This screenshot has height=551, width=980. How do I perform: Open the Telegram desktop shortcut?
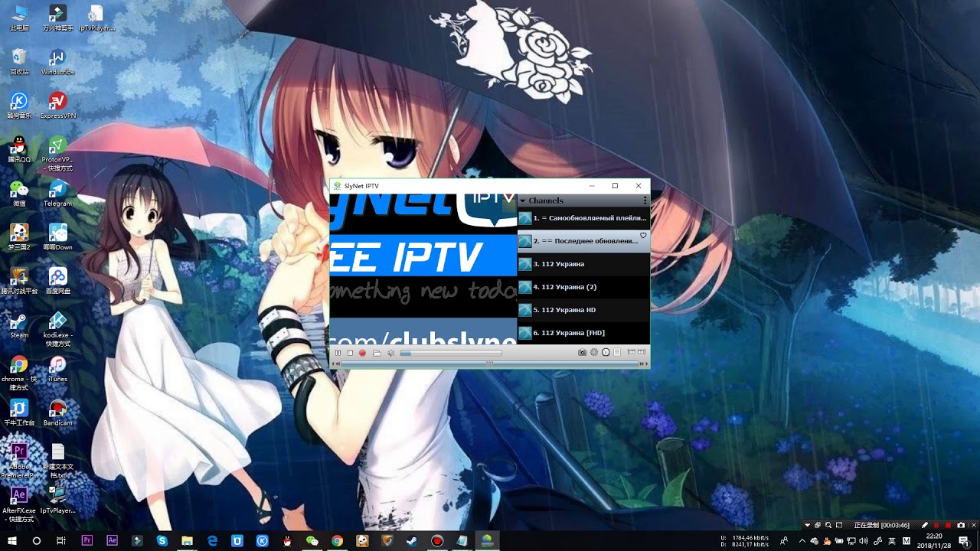point(57,194)
